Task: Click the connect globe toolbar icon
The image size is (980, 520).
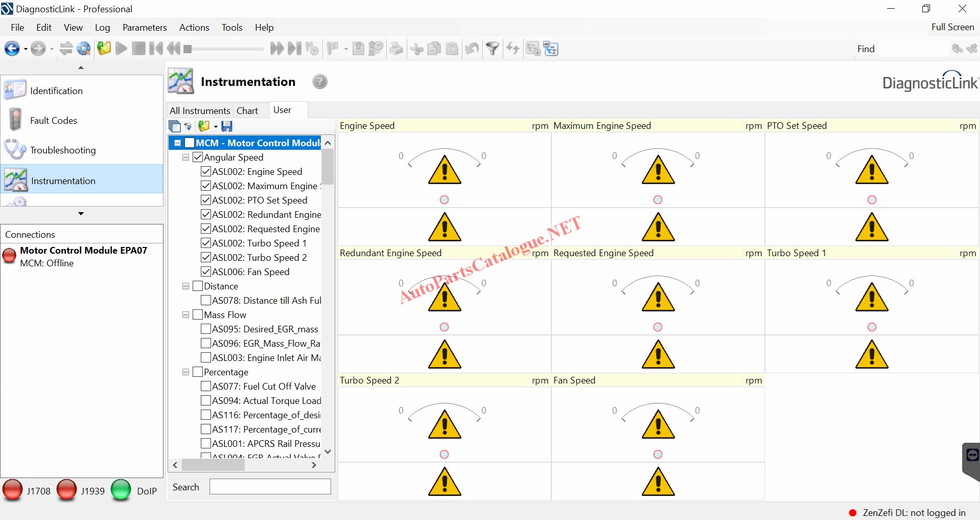Action: point(84,49)
